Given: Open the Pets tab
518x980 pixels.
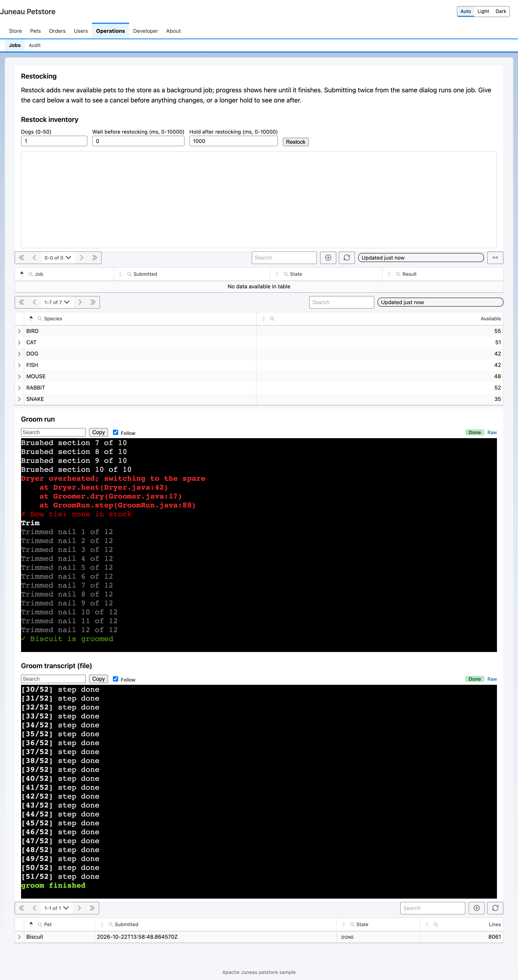Looking at the screenshot, I should coord(35,31).
